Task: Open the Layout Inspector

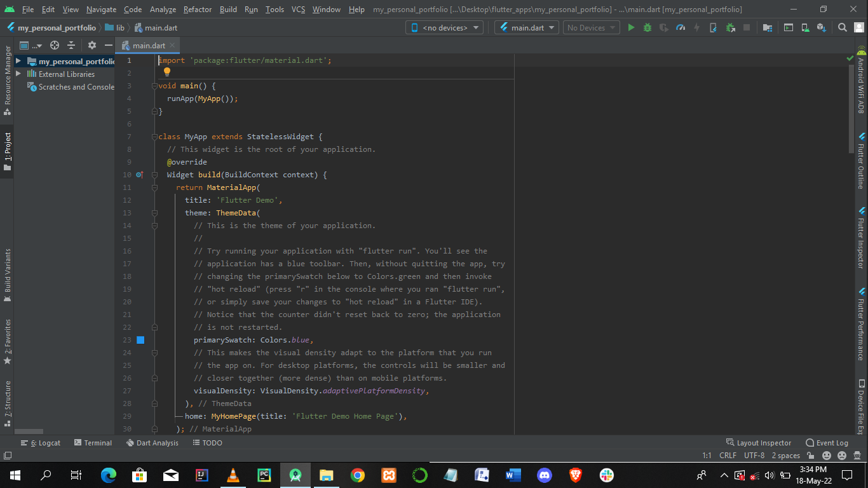Action: [759, 443]
